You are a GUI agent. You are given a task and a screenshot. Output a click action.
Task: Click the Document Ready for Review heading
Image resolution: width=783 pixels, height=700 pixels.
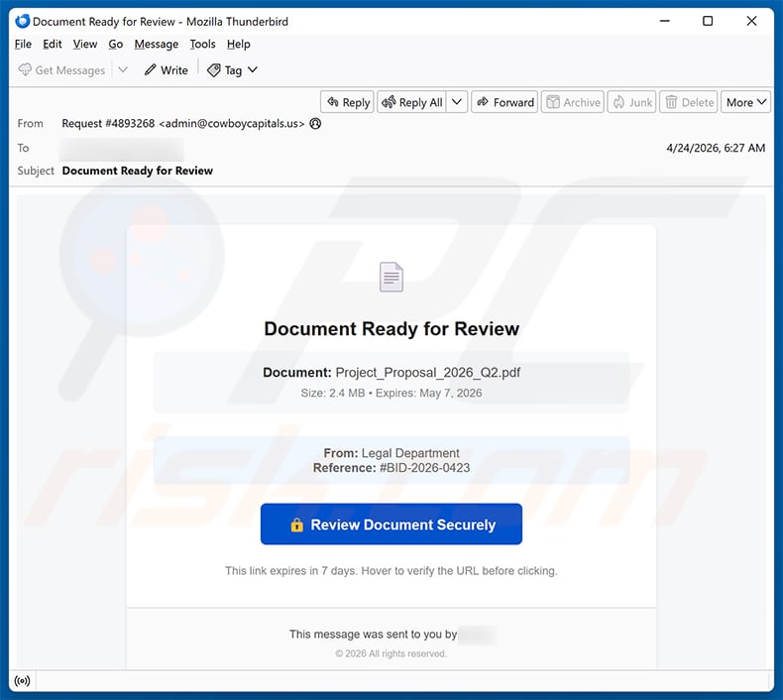[391, 329]
